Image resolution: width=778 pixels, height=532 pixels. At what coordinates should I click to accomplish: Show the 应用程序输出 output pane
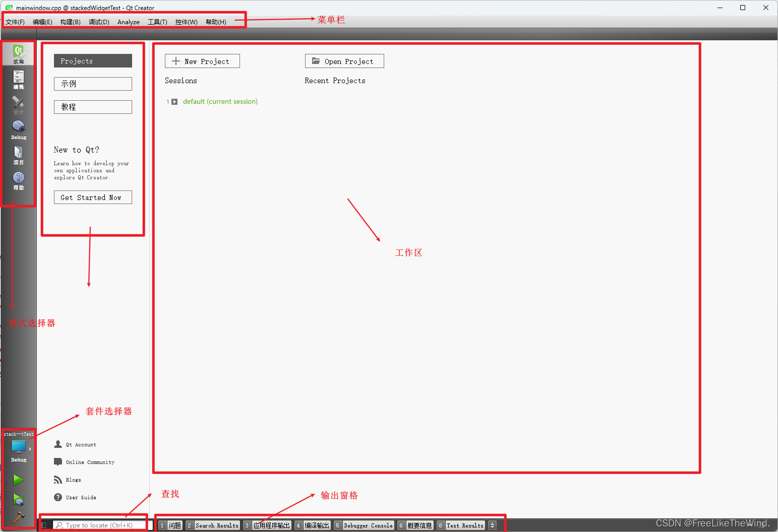tap(267, 525)
